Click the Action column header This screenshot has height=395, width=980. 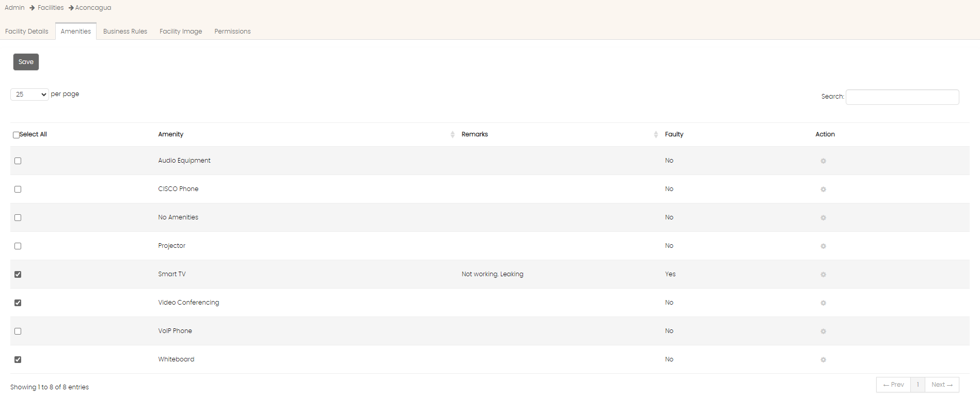tap(825, 134)
